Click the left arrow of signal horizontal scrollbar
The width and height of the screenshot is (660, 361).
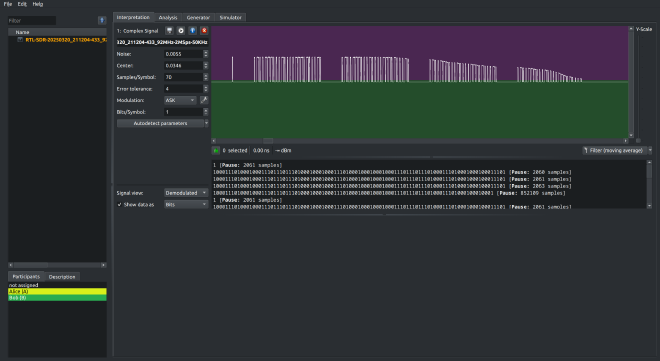click(214, 141)
